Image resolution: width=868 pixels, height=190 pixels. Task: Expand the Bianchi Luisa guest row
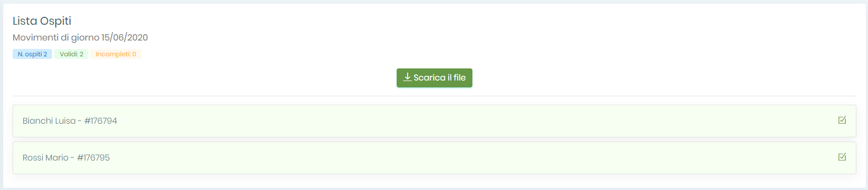tap(434, 121)
